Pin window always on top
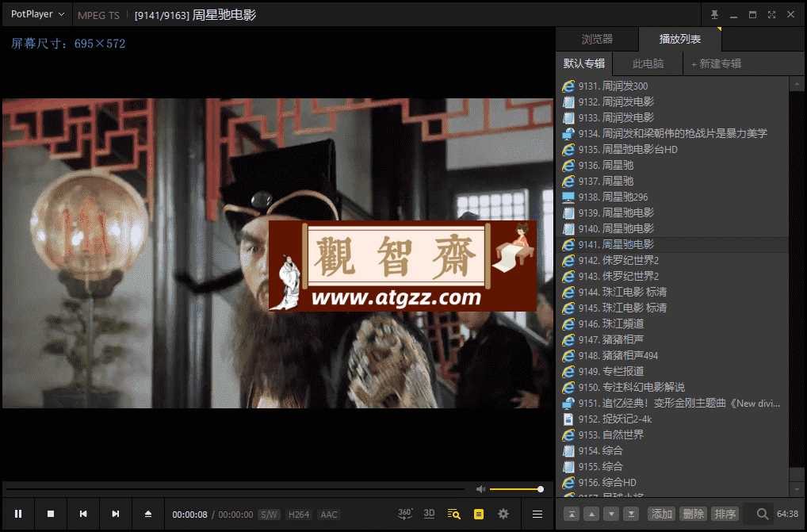 (x=714, y=14)
